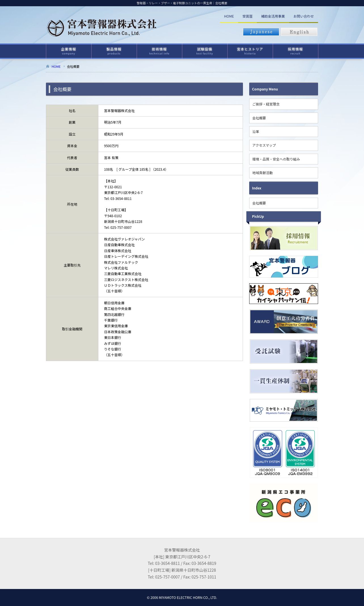Click the 東京カイシャハッケン伝 banner

coord(283,294)
